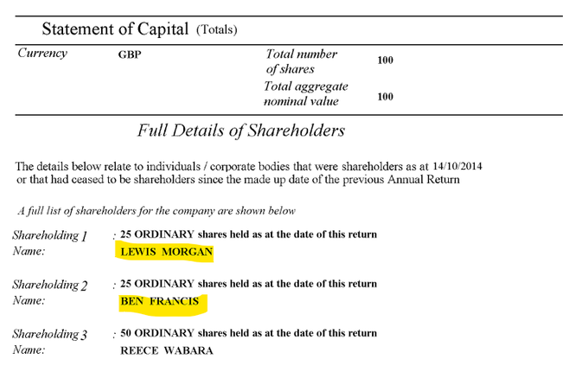Viewport: 588px width, 391px height.
Task: Click the Name label under Shareholding 1
Action: (x=29, y=251)
